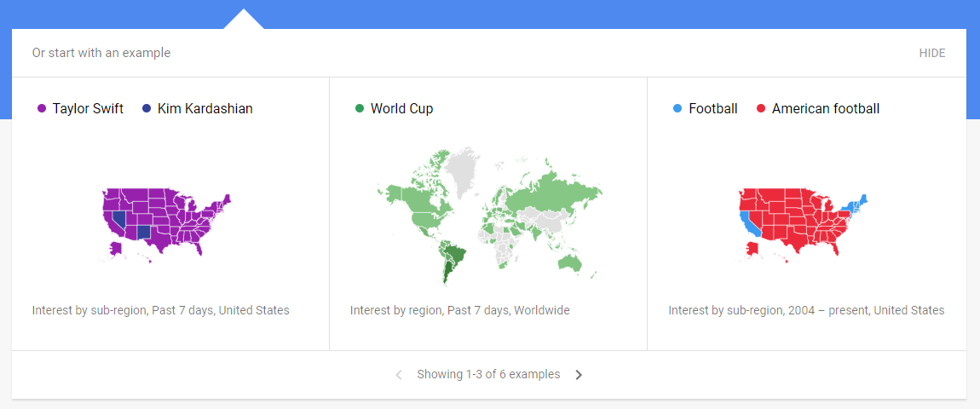Click the light blue Football legend dot
This screenshot has height=409, width=980.
677,109
